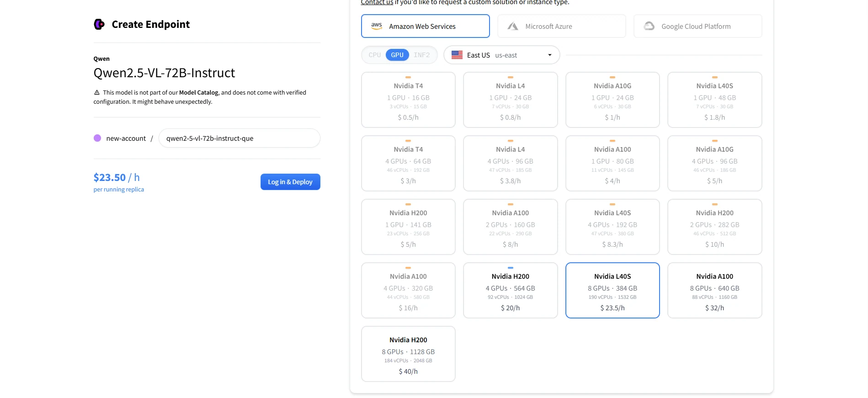
Task: Switch to Microsoft Azure provider
Action: pyautogui.click(x=561, y=26)
